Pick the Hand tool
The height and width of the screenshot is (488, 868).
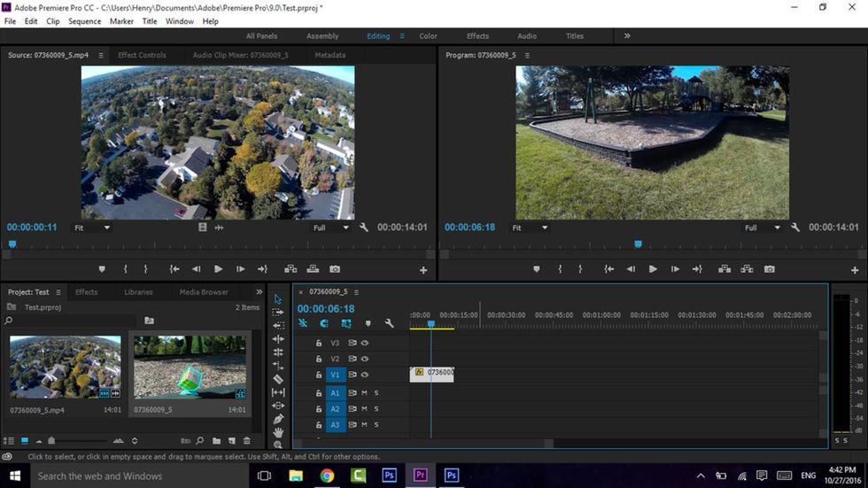point(278,432)
